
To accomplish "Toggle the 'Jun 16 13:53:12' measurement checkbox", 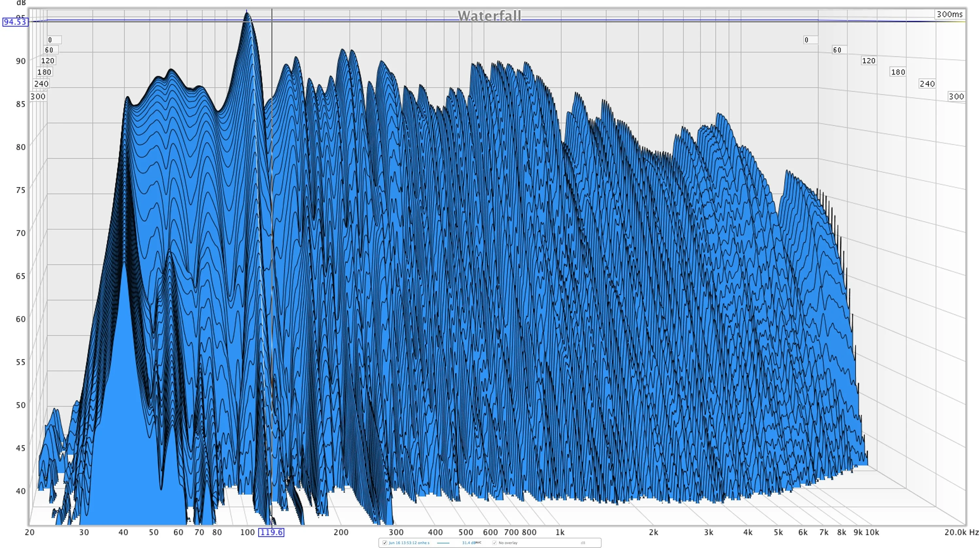I will [384, 543].
